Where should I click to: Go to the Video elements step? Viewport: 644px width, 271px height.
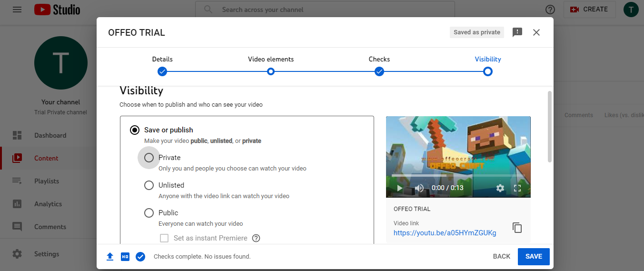tap(271, 66)
